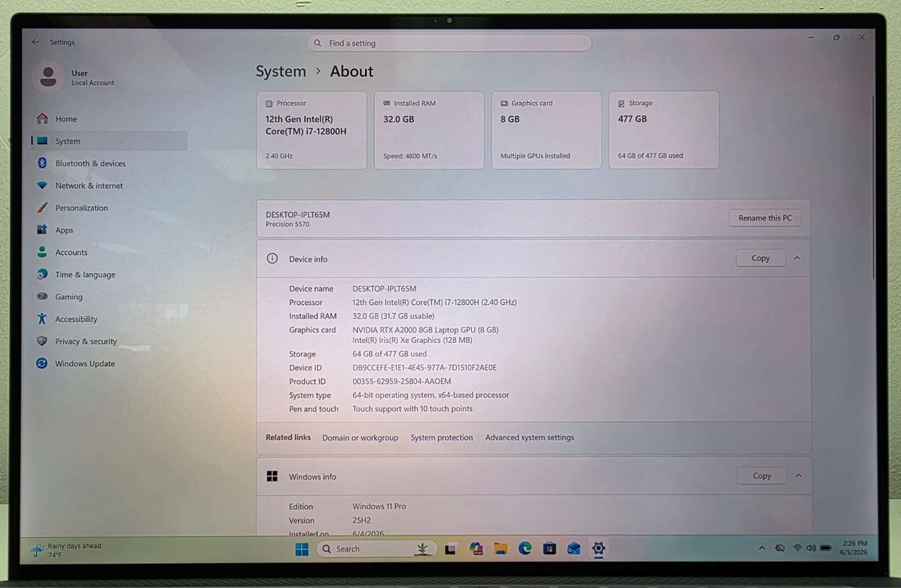Click the Device info circle icon
Screen dimensions: 901x588
272,258
